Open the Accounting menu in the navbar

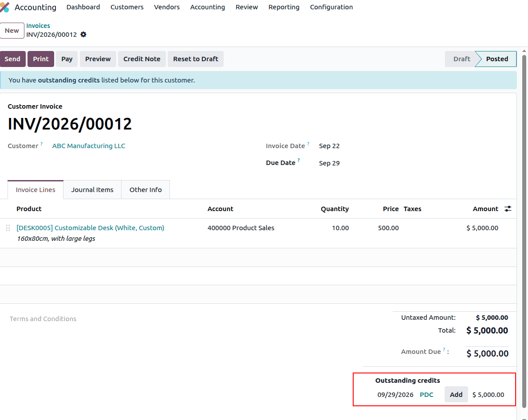[208, 7]
